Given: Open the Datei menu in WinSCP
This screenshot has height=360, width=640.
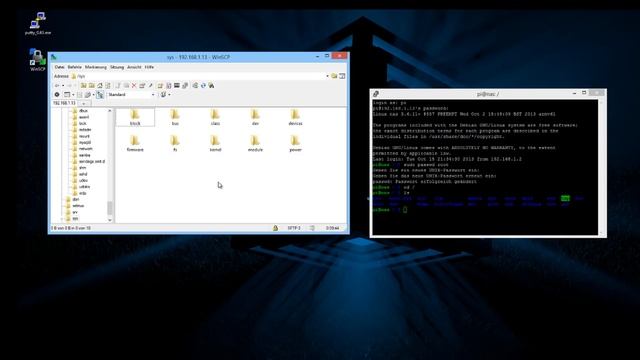Looking at the screenshot, I should click(x=60, y=67).
